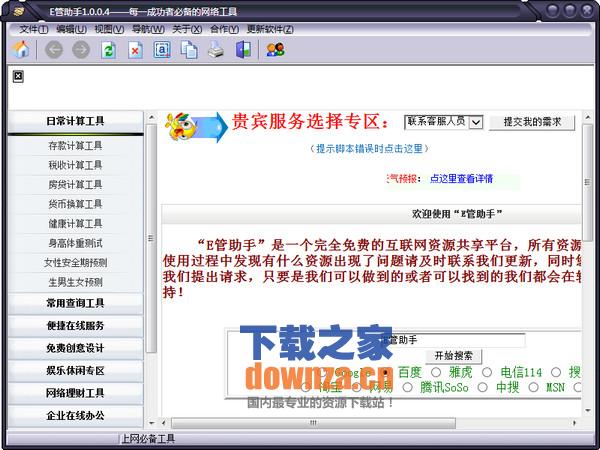Open 税收计算工具 in the sidebar
The image size is (600, 450).
coord(75,165)
